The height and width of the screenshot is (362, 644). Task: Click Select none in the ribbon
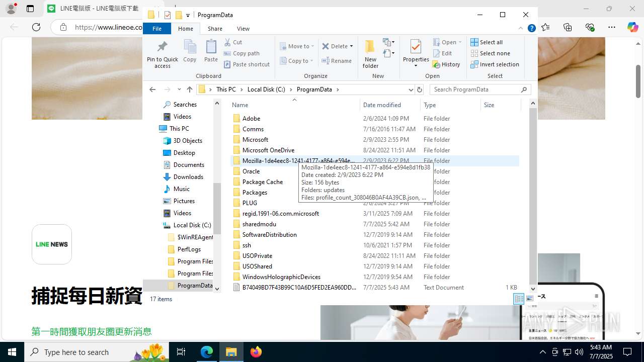(x=490, y=53)
